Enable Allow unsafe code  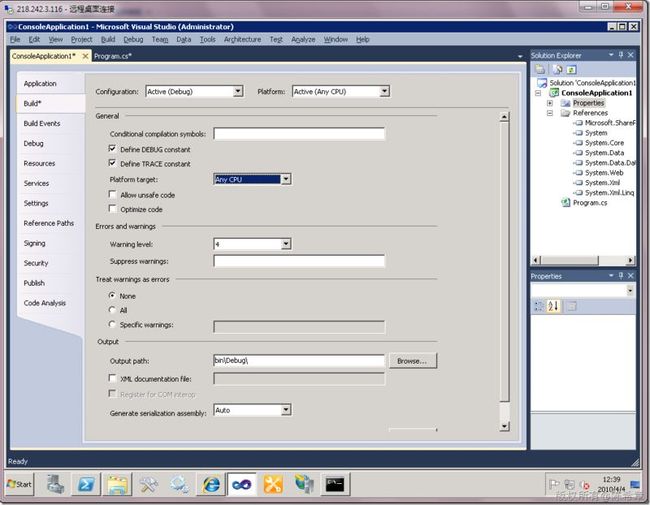[x=112, y=194]
